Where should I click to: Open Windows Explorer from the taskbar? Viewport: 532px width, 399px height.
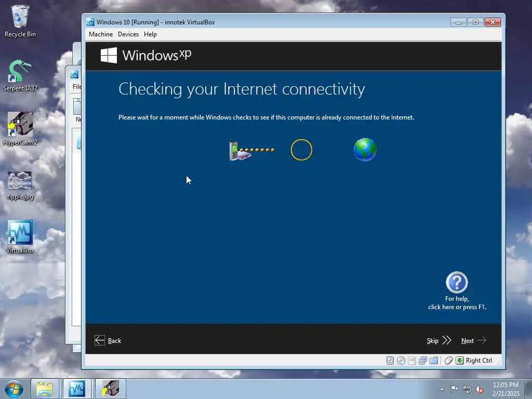pyautogui.click(x=45, y=389)
